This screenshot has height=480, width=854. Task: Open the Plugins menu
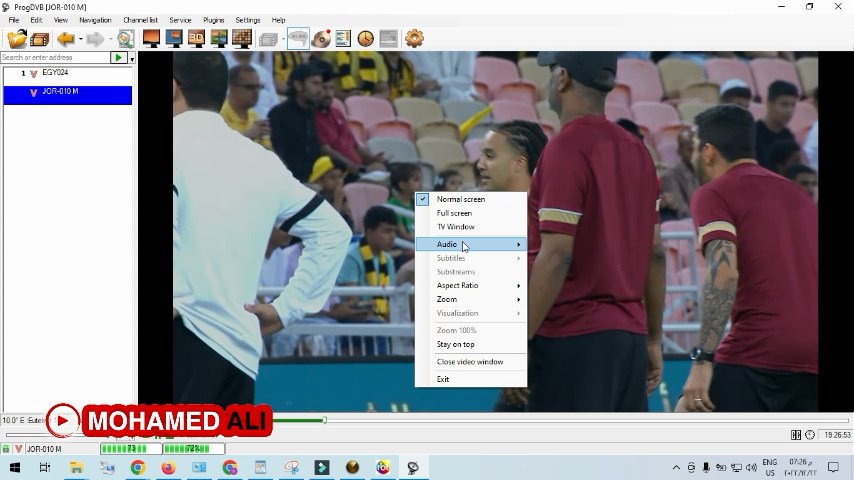coord(213,20)
